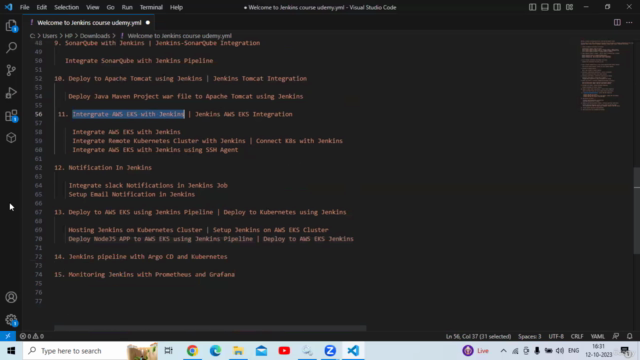Open the Run menu

tap(127, 7)
